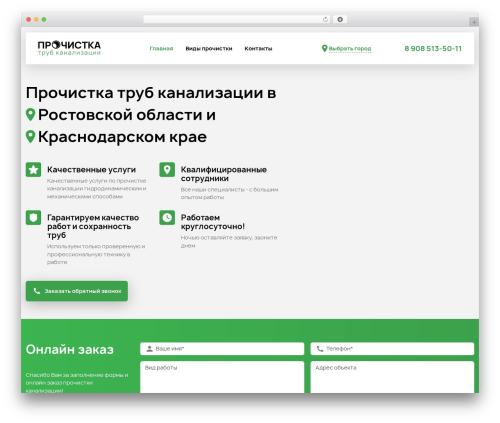Image resolution: width=500 pixels, height=423 pixels.
Task: Click the Прочистка труб канализации logo
Action: point(69,48)
